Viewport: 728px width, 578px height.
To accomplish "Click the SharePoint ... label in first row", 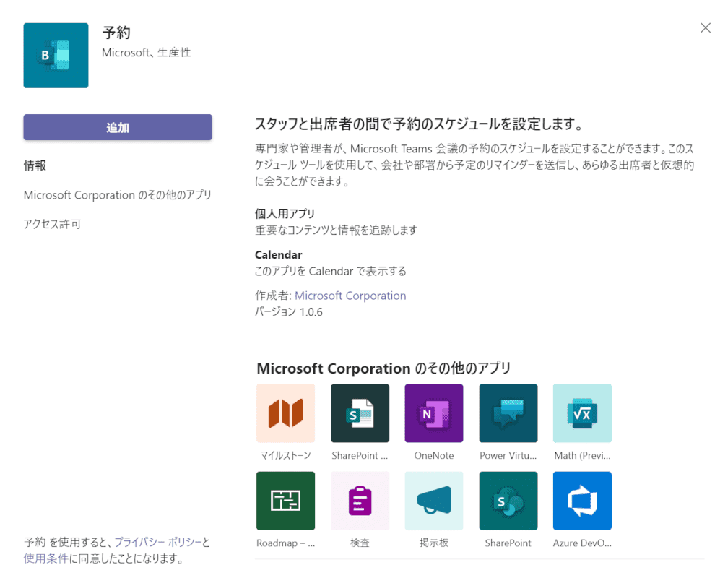I will tap(360, 455).
